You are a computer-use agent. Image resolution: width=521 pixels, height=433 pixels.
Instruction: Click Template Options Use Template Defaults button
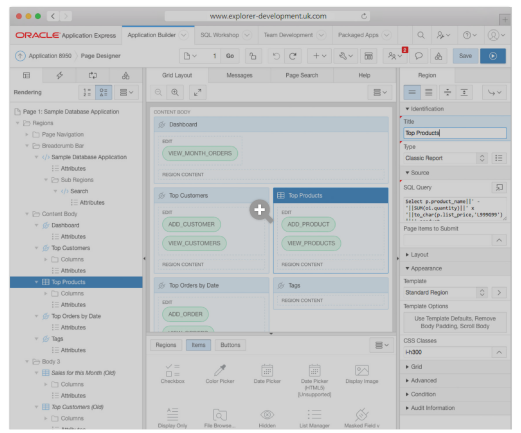[455, 322]
